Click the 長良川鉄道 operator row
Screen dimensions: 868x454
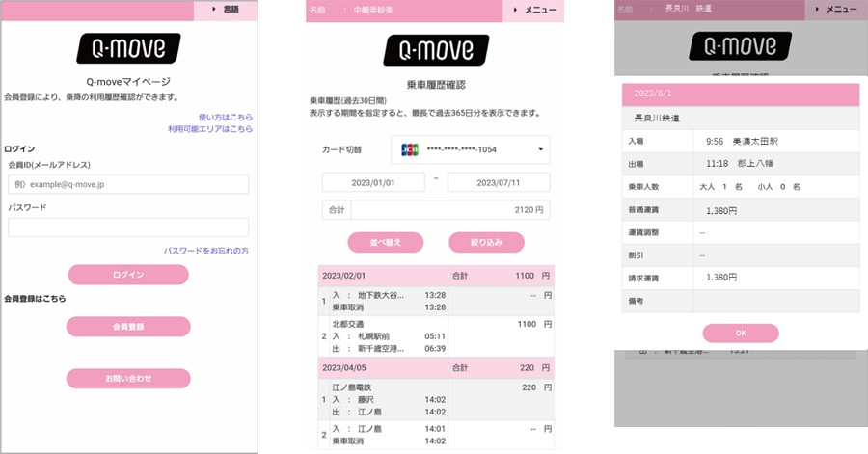tap(741, 119)
